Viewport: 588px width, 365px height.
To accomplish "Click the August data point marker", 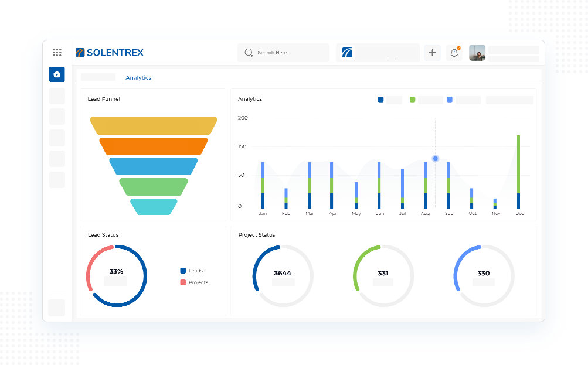I will [436, 158].
